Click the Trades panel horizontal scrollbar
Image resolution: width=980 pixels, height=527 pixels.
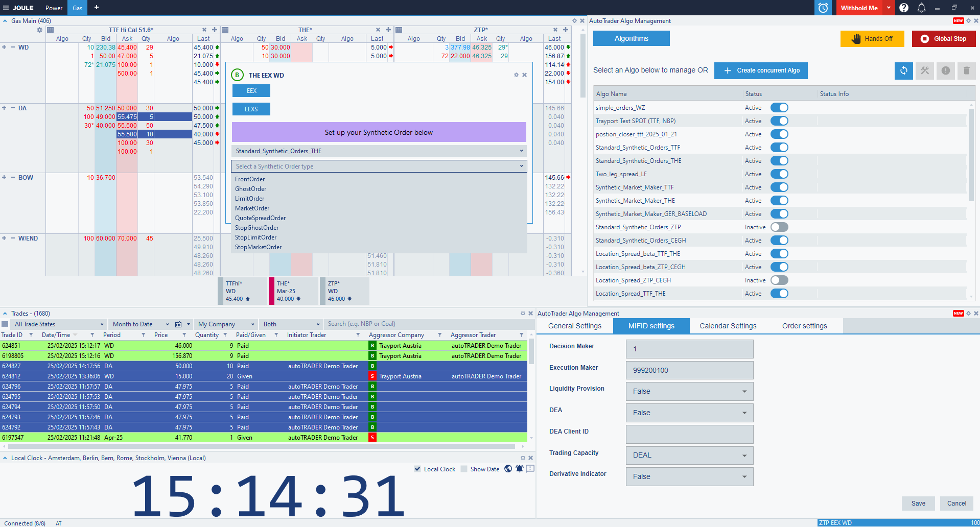(261, 446)
